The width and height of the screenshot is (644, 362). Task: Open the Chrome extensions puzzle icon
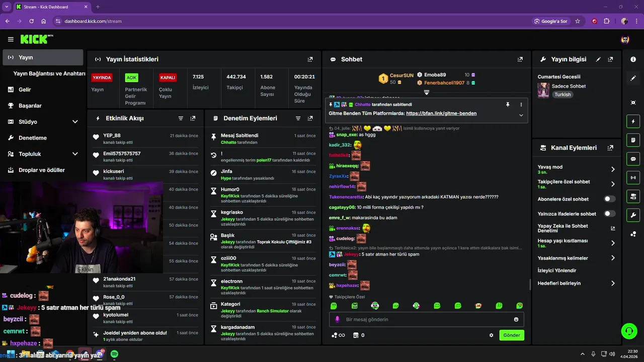tap(606, 21)
